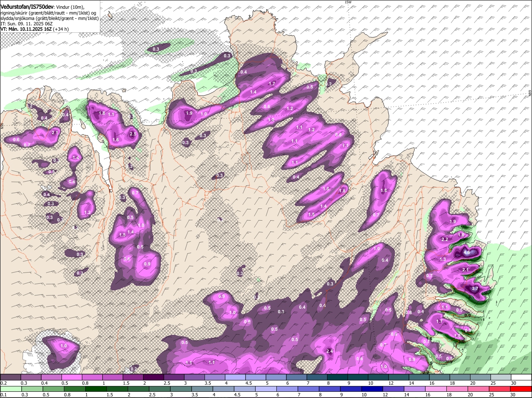The image size is (532, 398).
Task: Click the '0.1' label starting bottom legend row
Action: pos(3,395)
